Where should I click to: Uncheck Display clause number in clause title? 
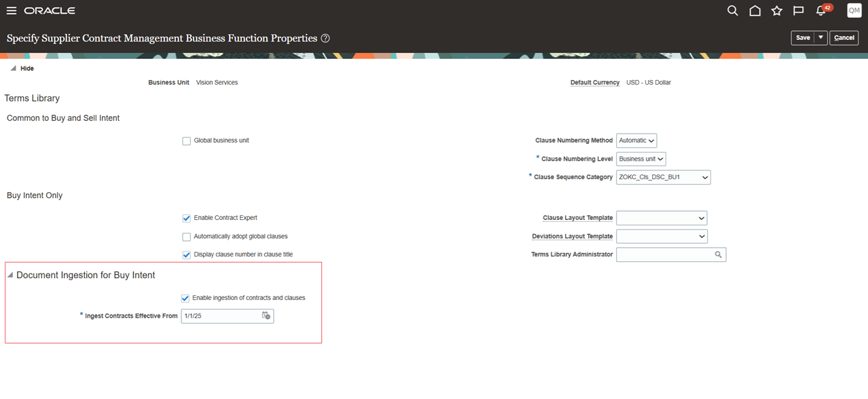[x=186, y=255]
